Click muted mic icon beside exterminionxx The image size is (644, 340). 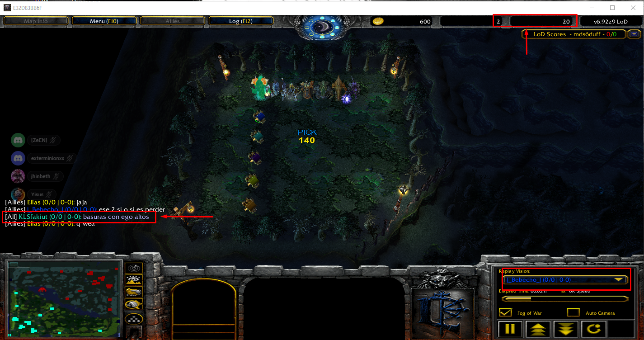pos(69,158)
